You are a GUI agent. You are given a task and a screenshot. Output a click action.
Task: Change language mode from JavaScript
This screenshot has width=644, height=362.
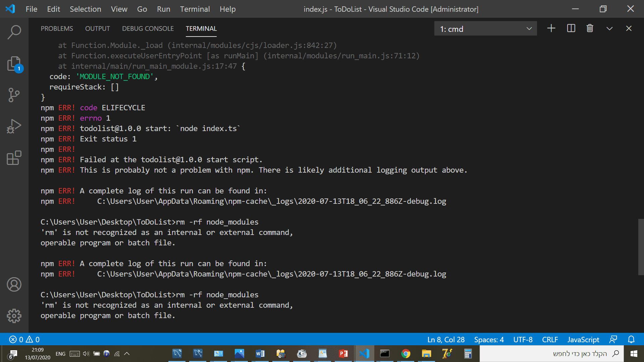583,340
